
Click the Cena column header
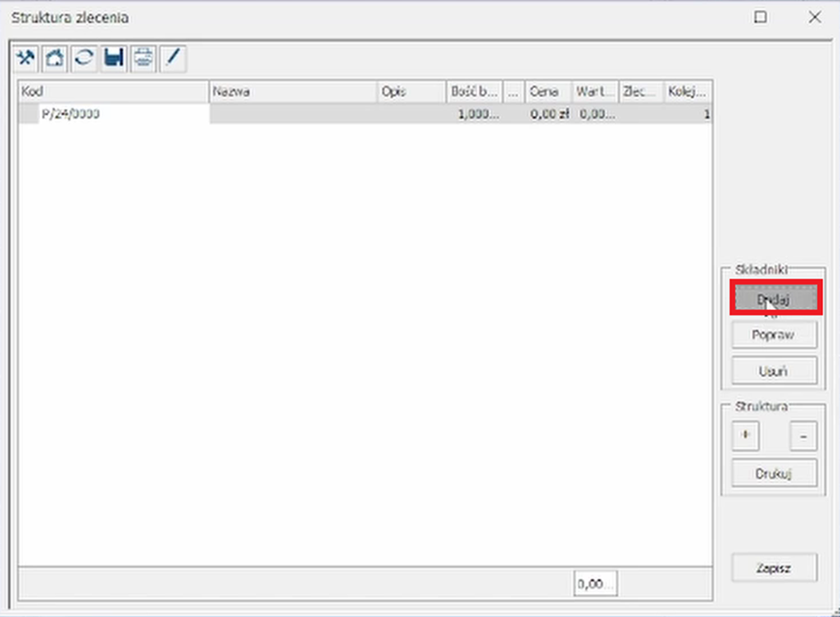pyautogui.click(x=548, y=92)
